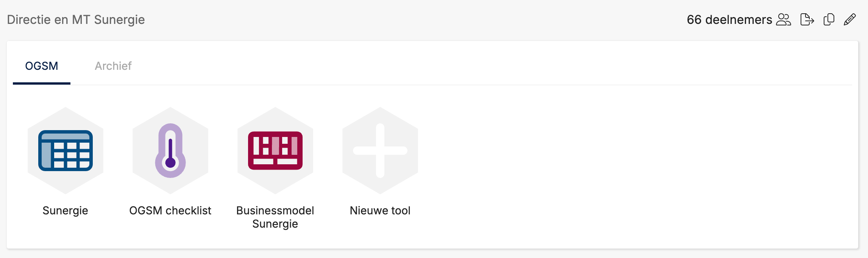Switch to the Archief tab
Image resolution: width=868 pixels, height=258 pixels.
113,66
